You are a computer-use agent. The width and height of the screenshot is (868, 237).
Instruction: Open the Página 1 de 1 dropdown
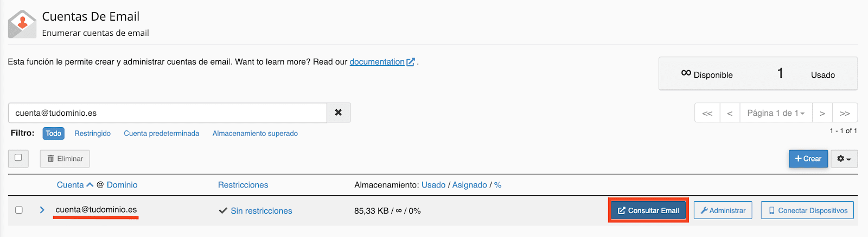click(776, 113)
